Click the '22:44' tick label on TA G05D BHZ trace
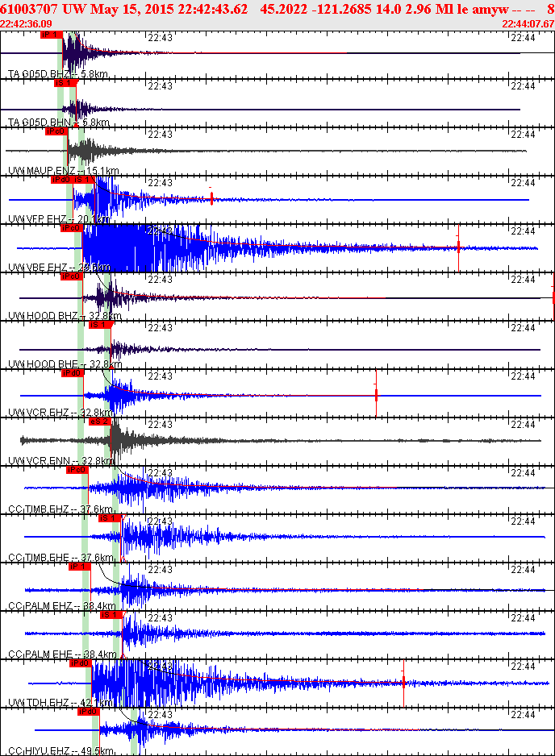 click(x=524, y=38)
